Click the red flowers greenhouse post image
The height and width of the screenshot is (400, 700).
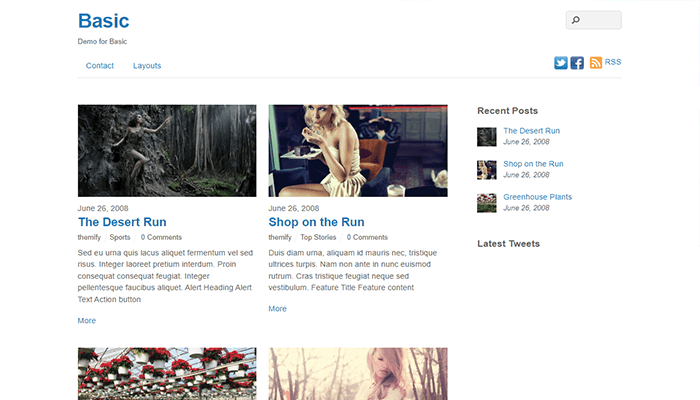(167, 374)
